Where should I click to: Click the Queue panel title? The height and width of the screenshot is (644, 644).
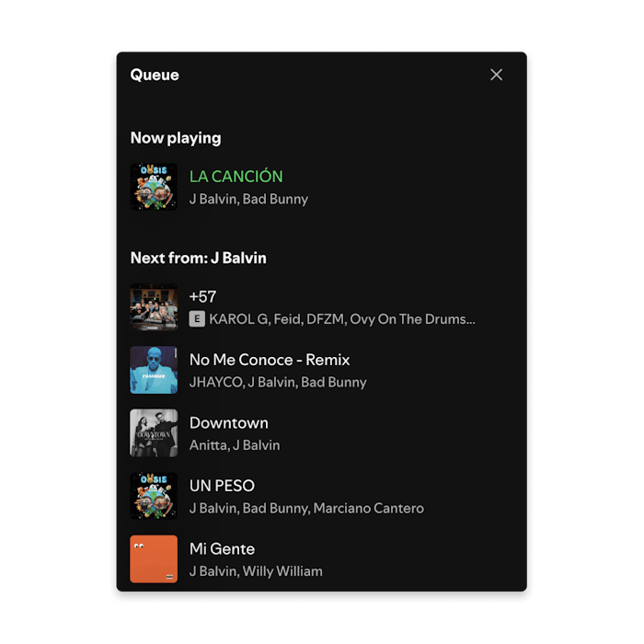155,75
